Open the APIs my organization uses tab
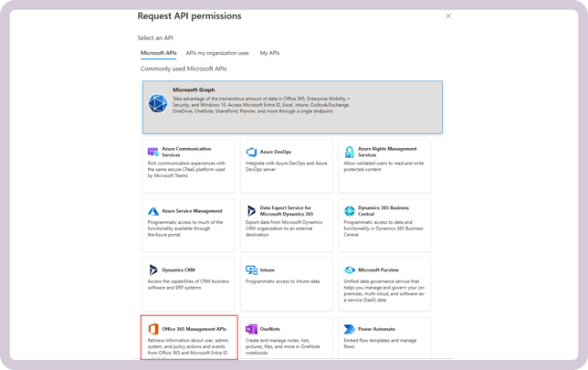Viewport: 588px width, 370px height. point(217,53)
